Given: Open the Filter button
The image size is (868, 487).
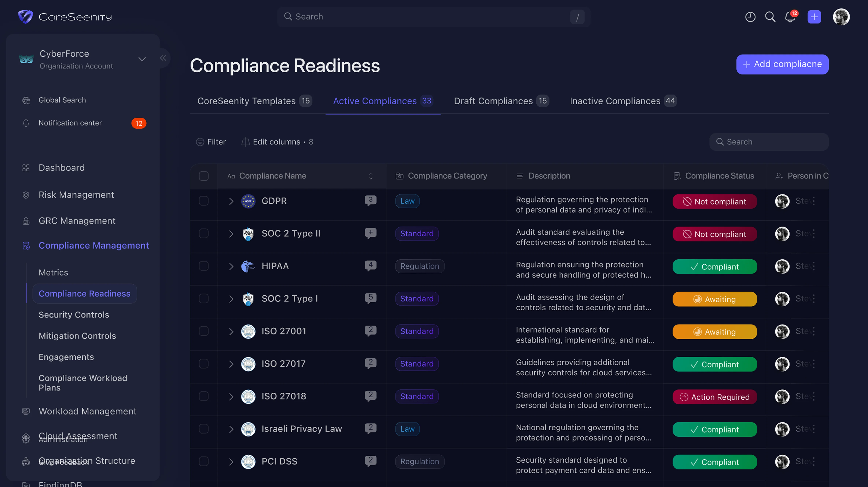Looking at the screenshot, I should [211, 142].
